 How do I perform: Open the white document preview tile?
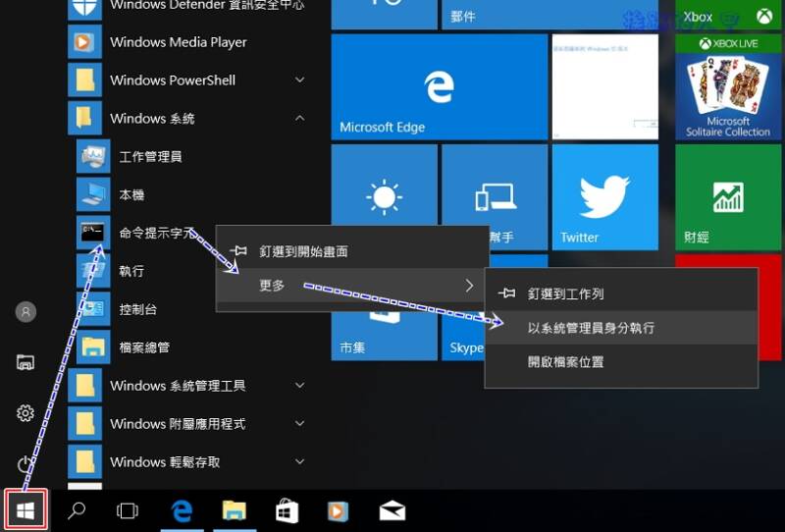[604, 86]
